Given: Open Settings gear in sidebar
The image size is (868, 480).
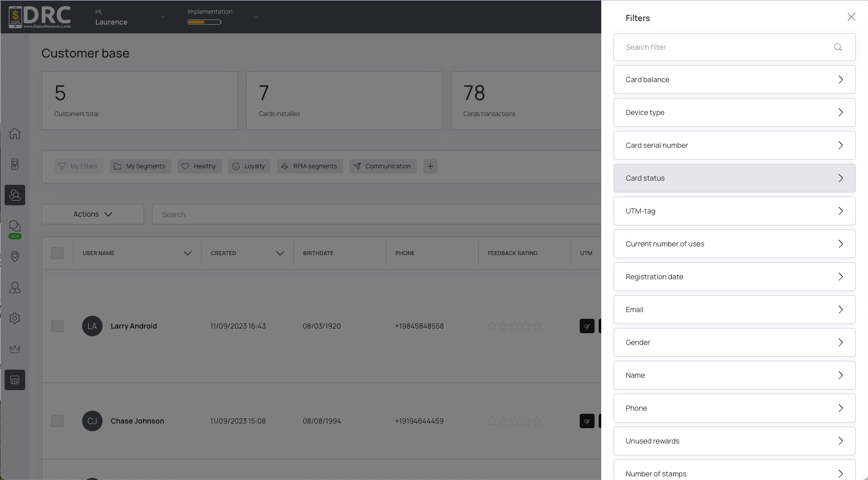Looking at the screenshot, I should click(15, 318).
